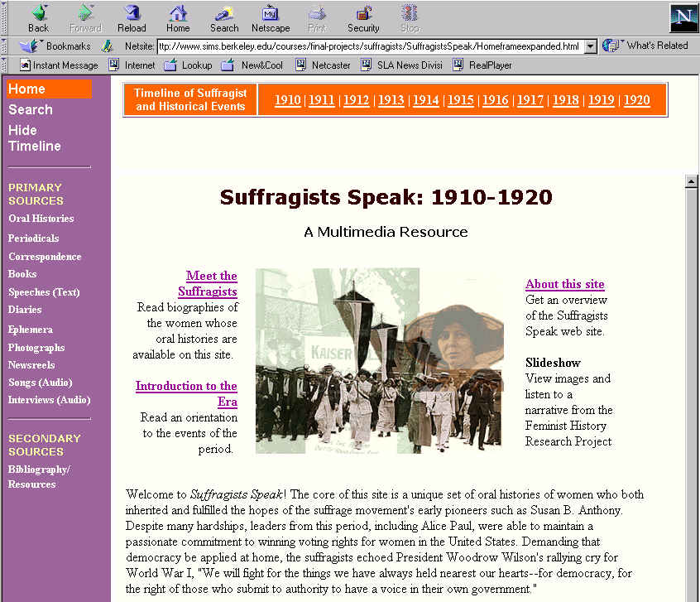Click the Slideshow heading
This screenshot has height=602, width=700.
pos(553,363)
